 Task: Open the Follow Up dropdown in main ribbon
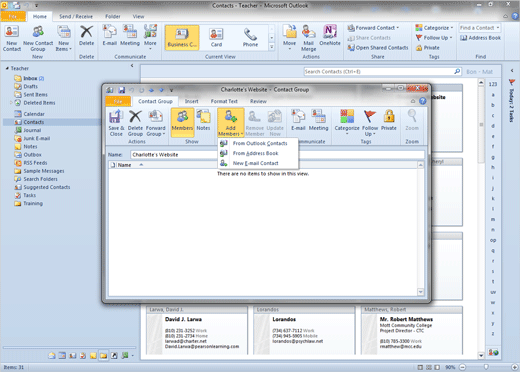click(434, 38)
